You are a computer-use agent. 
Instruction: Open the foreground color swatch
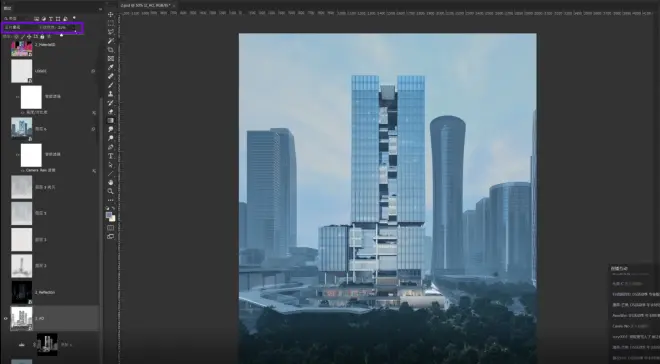[109, 215]
